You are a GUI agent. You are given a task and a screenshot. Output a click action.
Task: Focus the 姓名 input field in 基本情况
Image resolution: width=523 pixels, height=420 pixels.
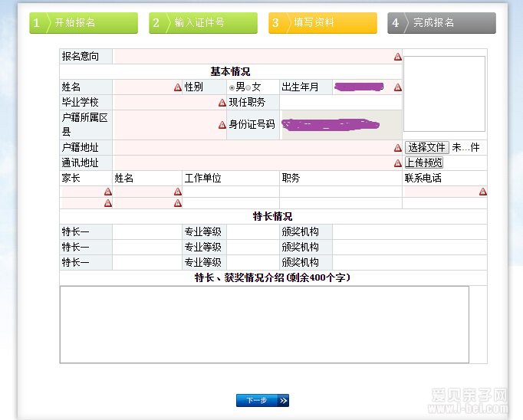click(x=147, y=87)
